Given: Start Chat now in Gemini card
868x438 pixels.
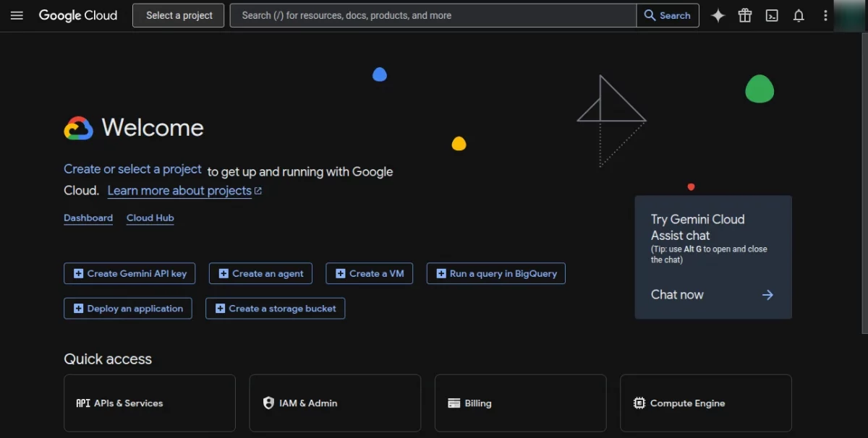Looking at the screenshot, I should pyautogui.click(x=677, y=295).
